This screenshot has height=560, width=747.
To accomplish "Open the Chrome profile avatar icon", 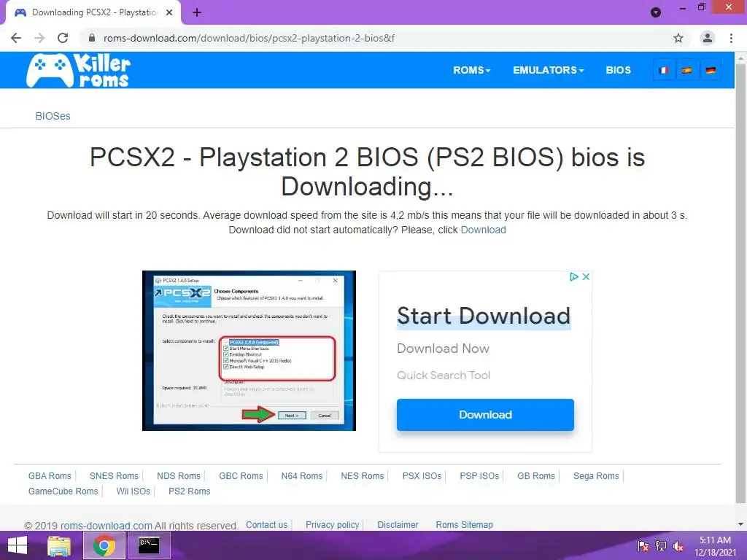I will [708, 38].
